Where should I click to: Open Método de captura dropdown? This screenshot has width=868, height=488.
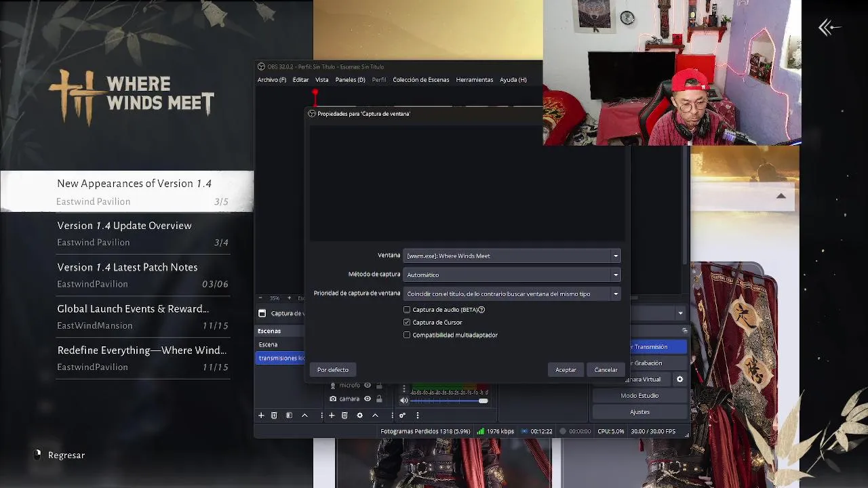coord(512,275)
